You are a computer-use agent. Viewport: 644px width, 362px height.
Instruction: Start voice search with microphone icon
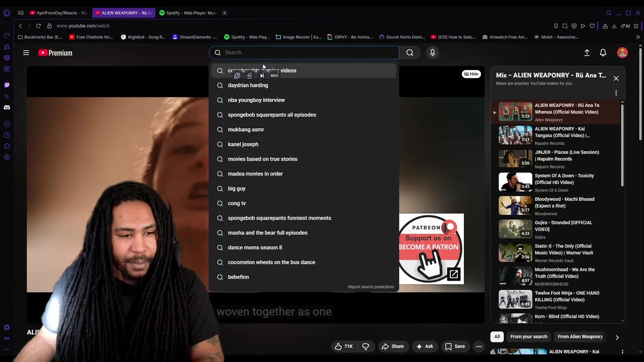coord(432,52)
